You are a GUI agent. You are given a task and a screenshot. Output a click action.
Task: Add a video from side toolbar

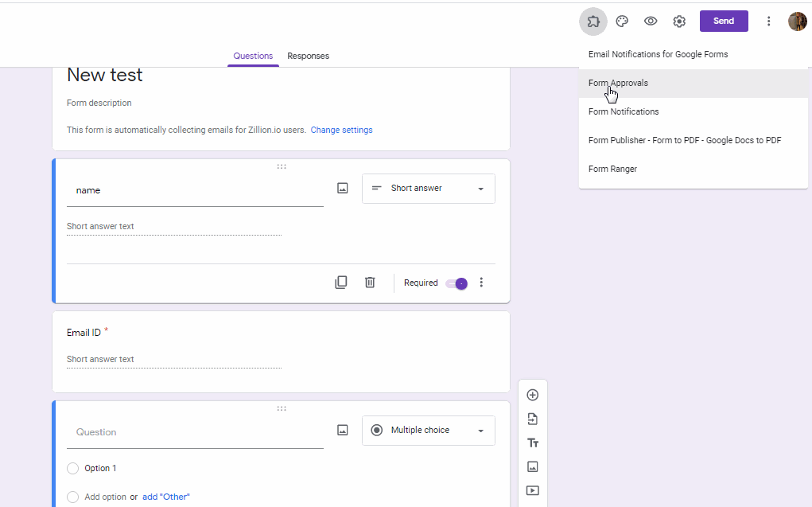pyautogui.click(x=532, y=490)
